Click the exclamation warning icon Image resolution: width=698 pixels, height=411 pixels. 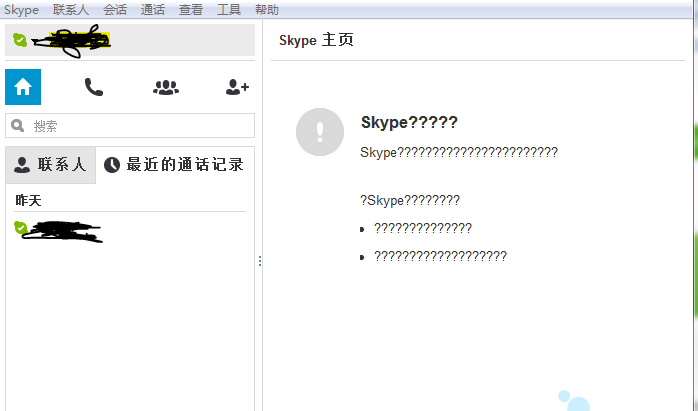[x=320, y=132]
